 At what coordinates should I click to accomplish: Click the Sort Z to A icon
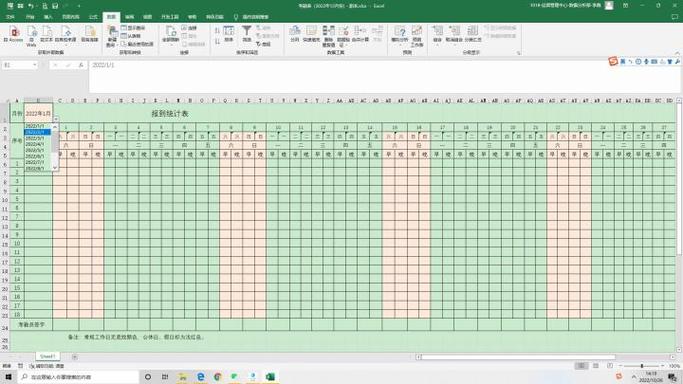click(217, 41)
